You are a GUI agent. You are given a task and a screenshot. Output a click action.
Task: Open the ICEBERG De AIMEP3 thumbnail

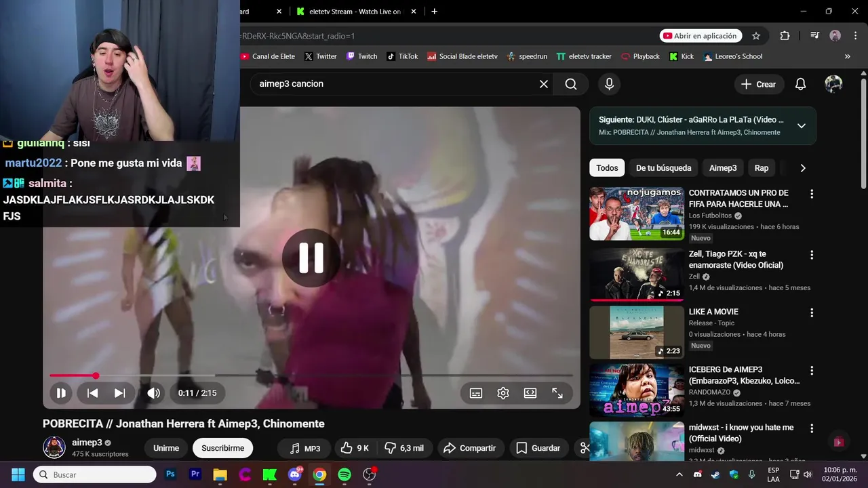637,390
